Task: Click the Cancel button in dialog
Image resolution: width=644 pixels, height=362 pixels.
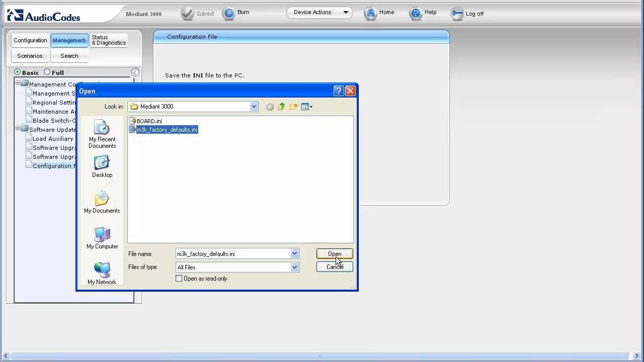Action: 335,267
